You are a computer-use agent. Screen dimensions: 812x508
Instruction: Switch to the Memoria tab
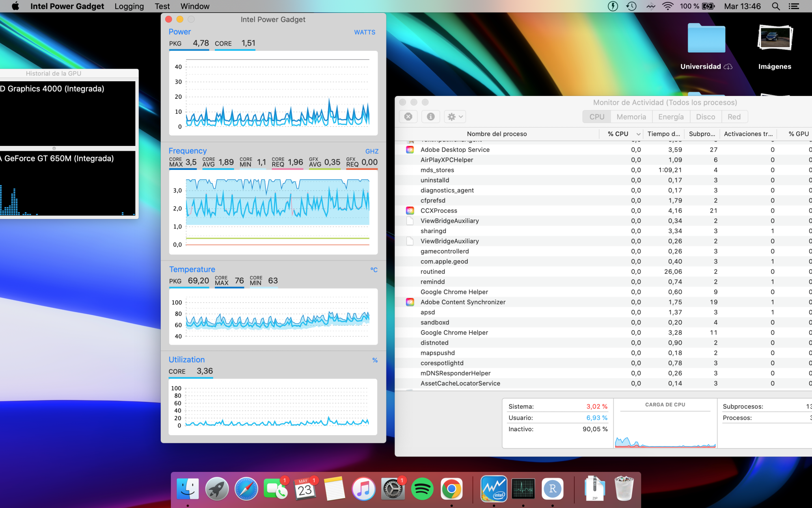click(631, 117)
